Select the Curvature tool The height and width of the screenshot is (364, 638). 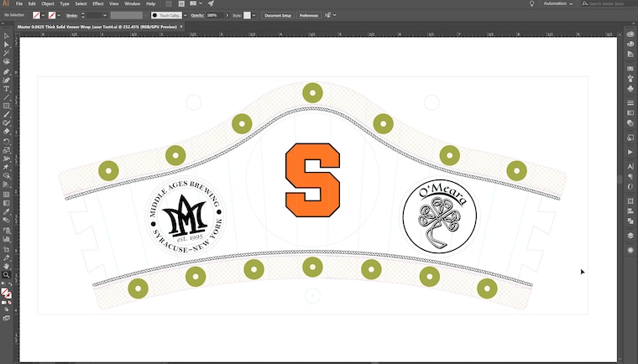tap(6, 81)
